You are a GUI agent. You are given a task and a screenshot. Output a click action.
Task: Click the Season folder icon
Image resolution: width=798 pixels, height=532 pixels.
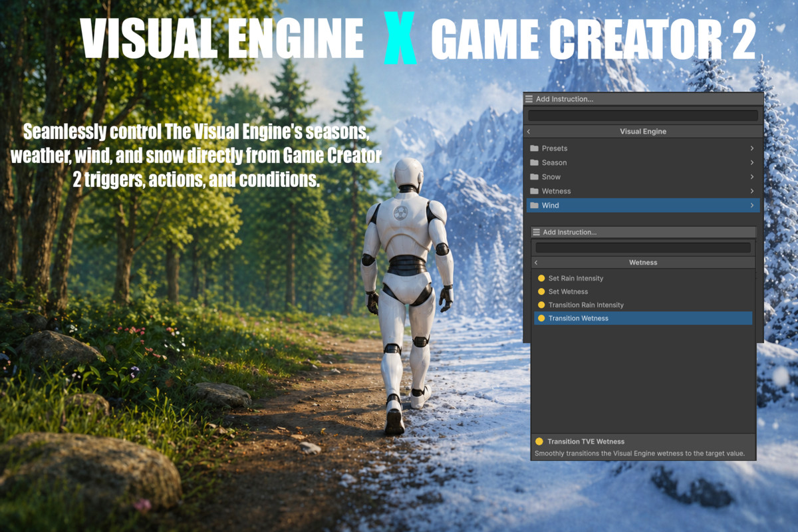click(534, 162)
